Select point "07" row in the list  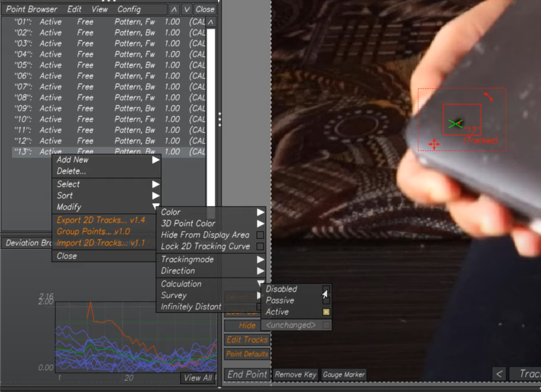click(109, 87)
